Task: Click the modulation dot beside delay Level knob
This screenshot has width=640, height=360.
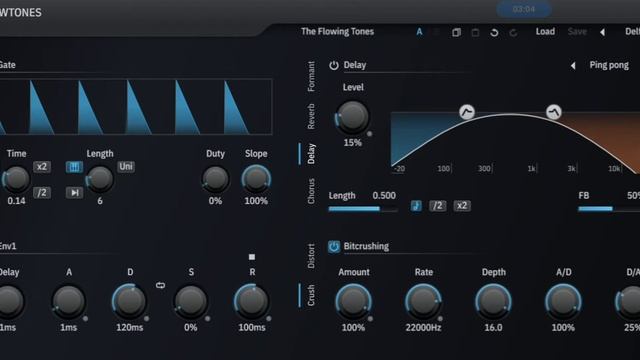Action: 369,133
